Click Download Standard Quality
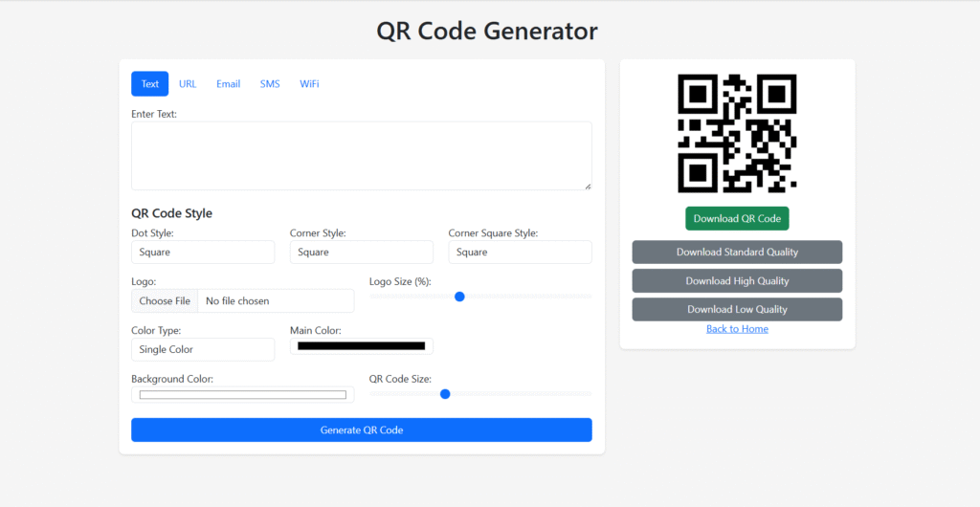 (737, 253)
